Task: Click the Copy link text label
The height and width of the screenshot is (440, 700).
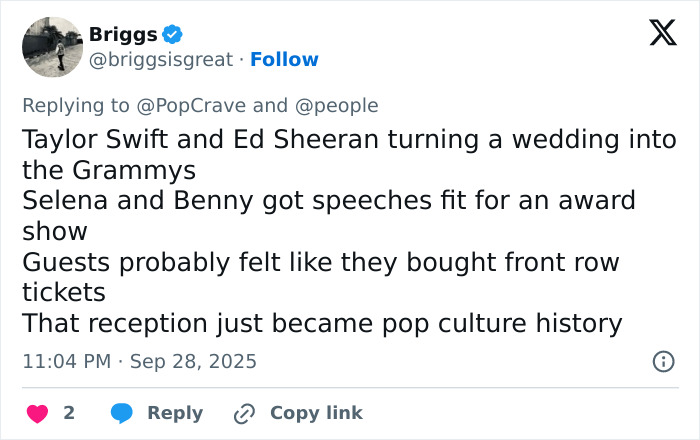Action: (316, 413)
